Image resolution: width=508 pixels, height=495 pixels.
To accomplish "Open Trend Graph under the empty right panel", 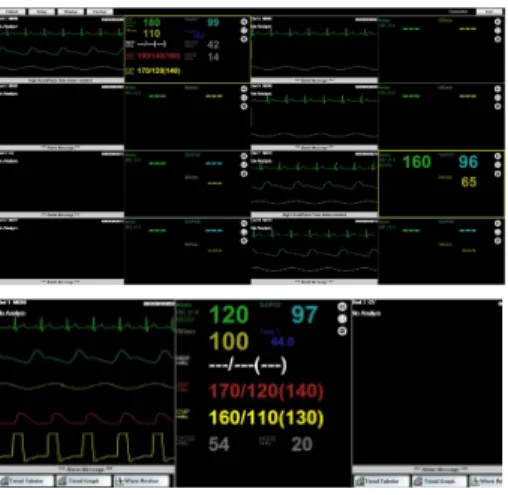I will [x=439, y=481].
